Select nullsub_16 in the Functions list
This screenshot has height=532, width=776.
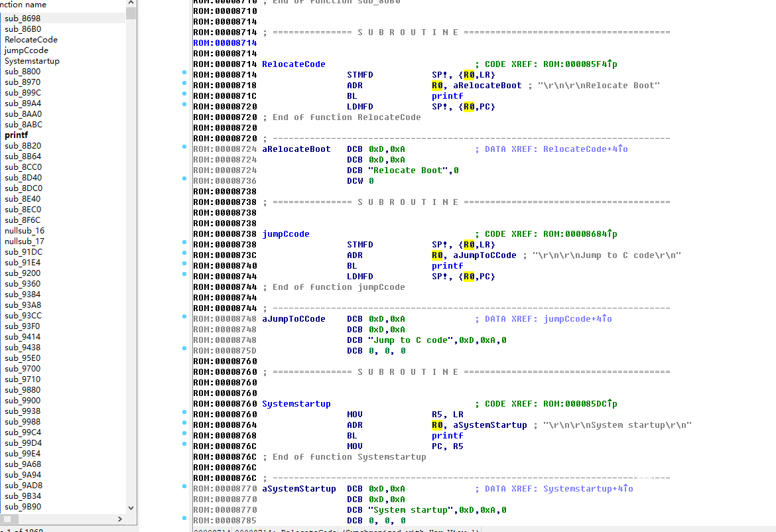25,230
